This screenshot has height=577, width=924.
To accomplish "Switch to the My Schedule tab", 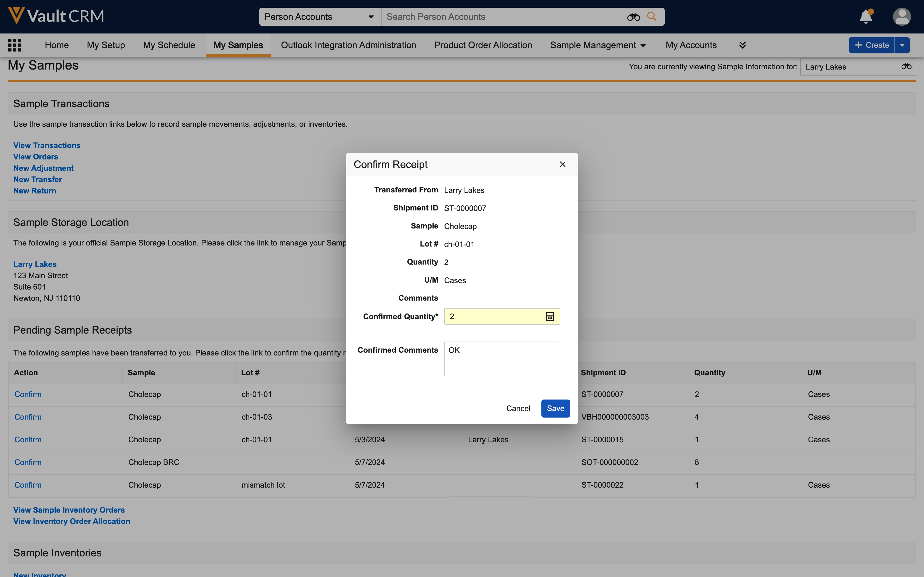I will coord(169,45).
